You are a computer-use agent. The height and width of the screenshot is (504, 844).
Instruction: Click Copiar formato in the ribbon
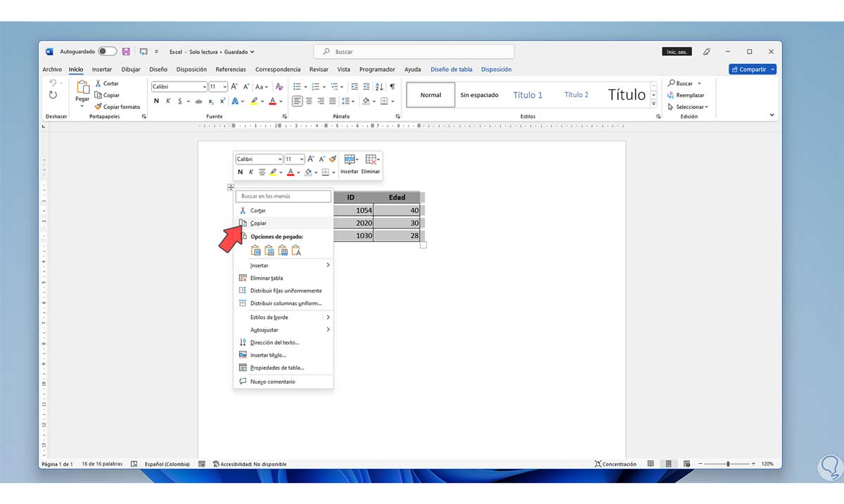tap(117, 107)
